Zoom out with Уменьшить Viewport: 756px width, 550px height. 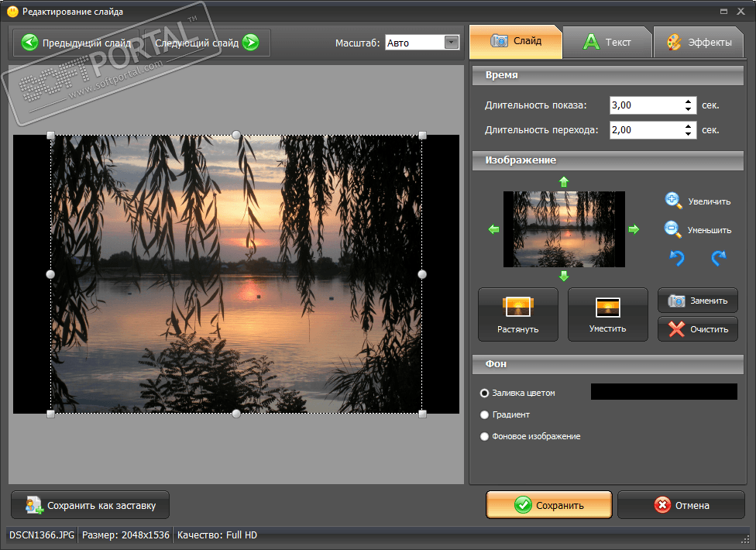(698, 230)
